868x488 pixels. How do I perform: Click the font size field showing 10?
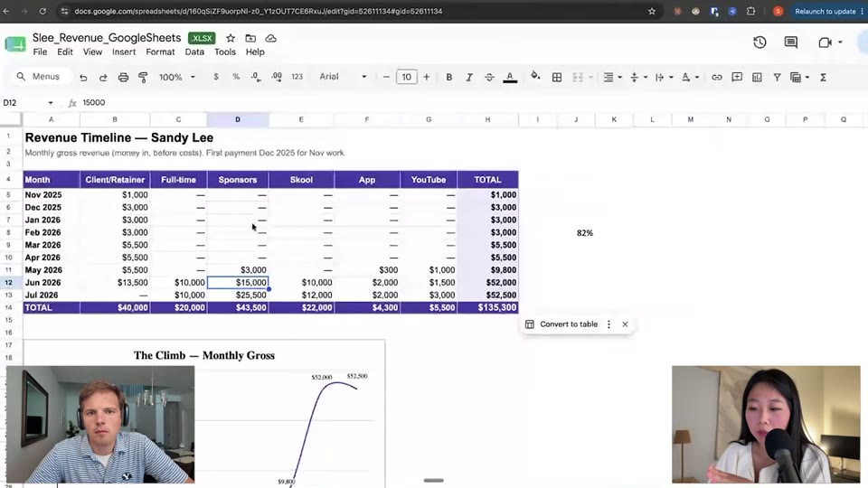click(x=406, y=77)
